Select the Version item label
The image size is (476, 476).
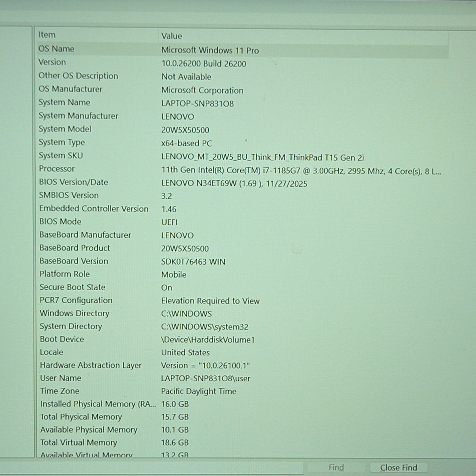[x=52, y=62]
